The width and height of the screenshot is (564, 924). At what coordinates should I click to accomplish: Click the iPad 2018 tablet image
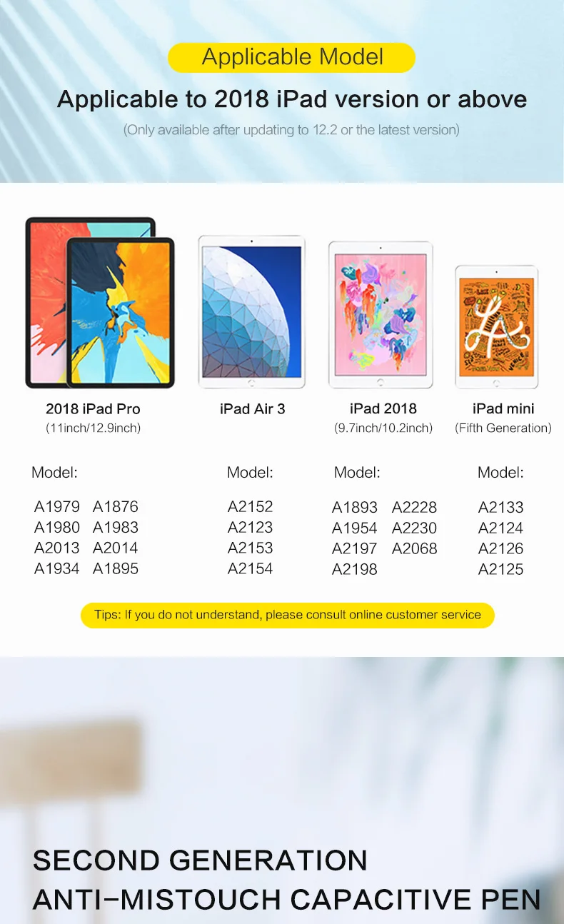pos(381,315)
